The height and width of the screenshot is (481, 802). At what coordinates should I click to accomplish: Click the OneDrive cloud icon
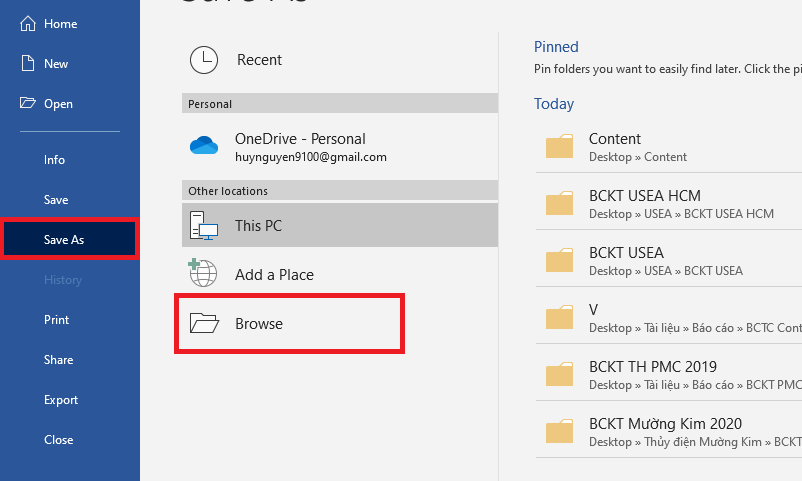click(x=204, y=146)
